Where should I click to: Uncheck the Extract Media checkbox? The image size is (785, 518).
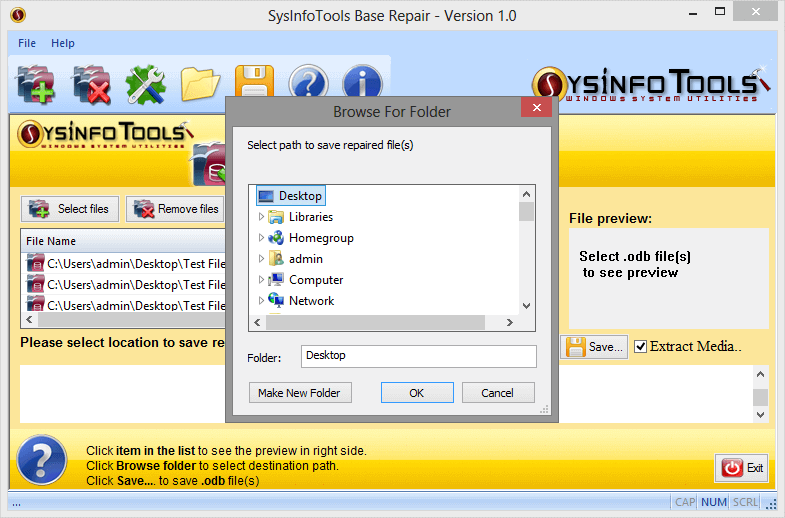point(640,346)
